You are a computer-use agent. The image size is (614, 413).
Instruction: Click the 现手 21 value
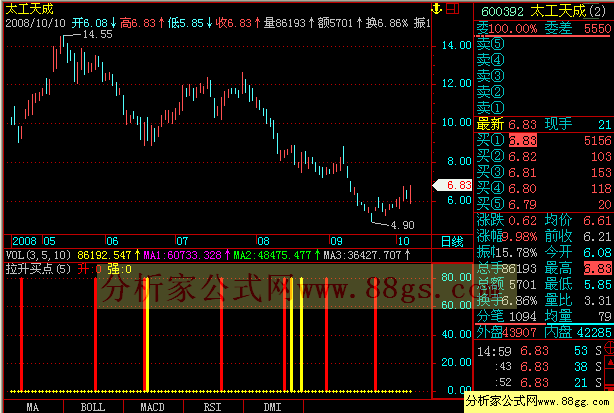[578, 124]
